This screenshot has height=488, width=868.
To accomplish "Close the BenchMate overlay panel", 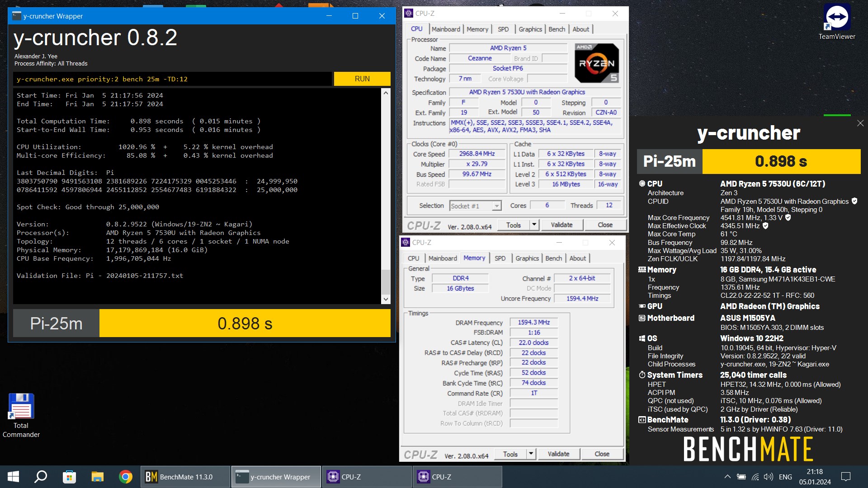I will (860, 123).
